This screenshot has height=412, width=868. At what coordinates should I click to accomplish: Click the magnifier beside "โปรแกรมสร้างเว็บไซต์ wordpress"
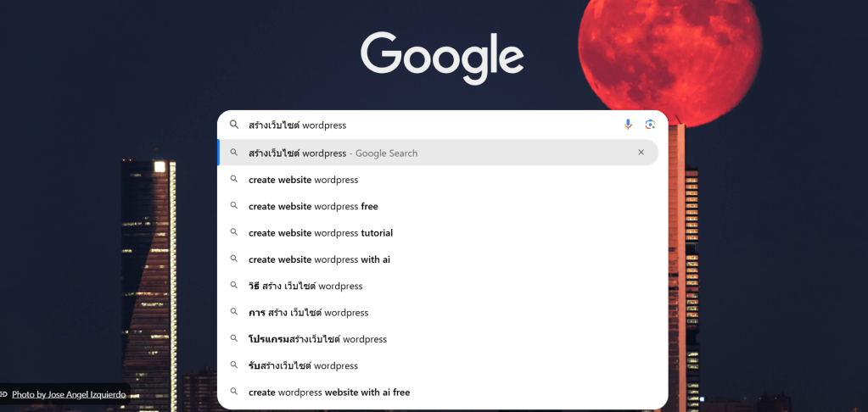(x=234, y=339)
